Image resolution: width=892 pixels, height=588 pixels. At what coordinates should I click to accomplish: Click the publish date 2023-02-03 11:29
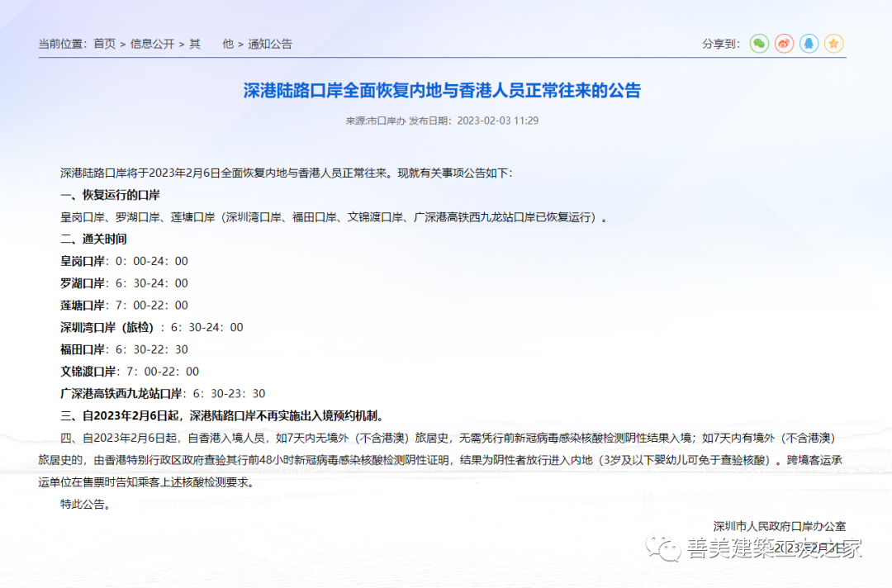coord(498,121)
